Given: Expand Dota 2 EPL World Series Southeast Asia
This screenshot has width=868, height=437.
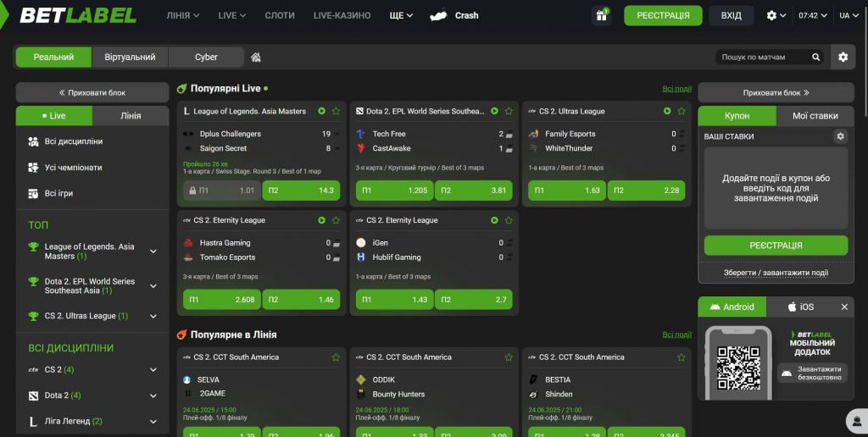Looking at the screenshot, I should click(x=153, y=286).
